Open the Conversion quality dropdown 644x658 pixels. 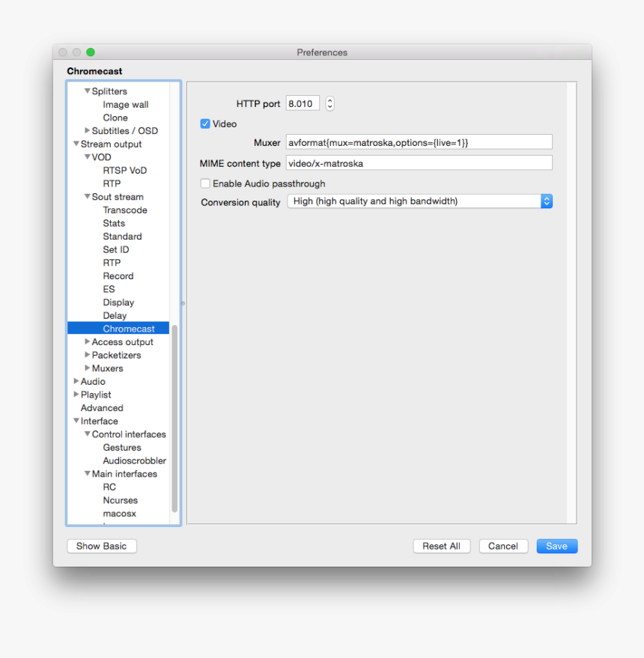click(419, 201)
